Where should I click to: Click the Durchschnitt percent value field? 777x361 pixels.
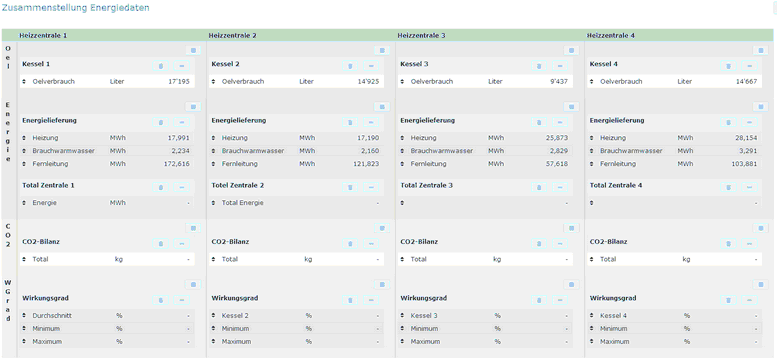[154, 315]
